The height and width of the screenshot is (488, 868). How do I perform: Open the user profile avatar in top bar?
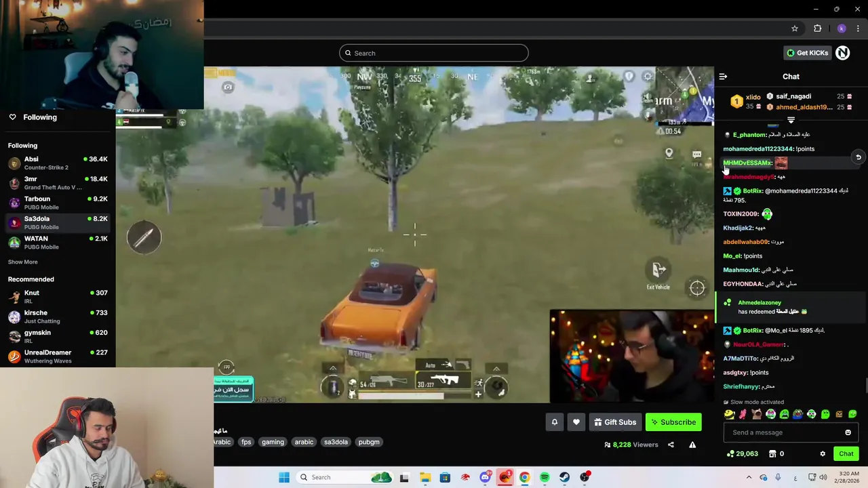tap(843, 53)
